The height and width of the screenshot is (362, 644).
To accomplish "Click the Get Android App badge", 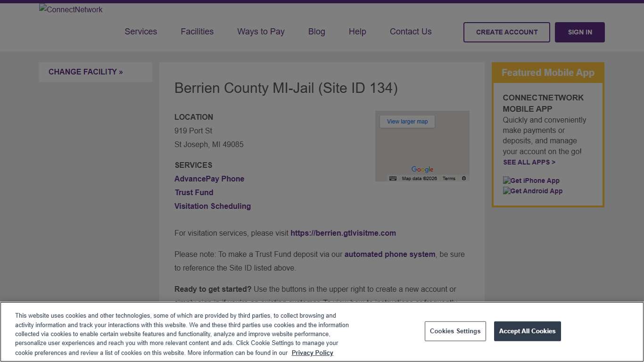I will point(532,191).
